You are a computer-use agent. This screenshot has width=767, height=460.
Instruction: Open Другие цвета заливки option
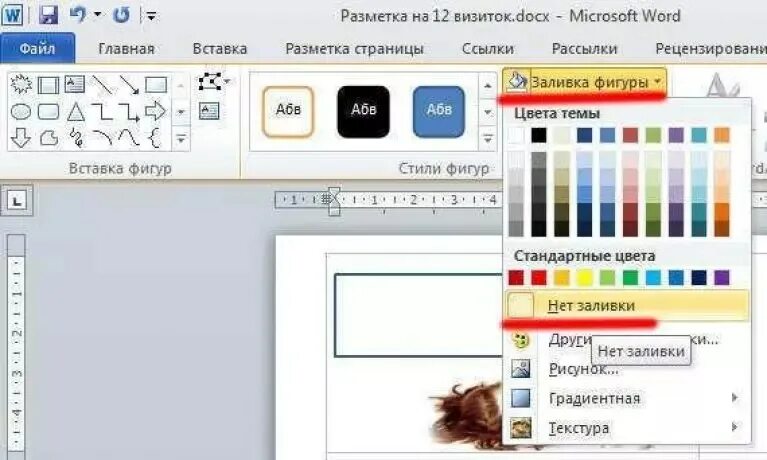pyautogui.click(x=627, y=339)
